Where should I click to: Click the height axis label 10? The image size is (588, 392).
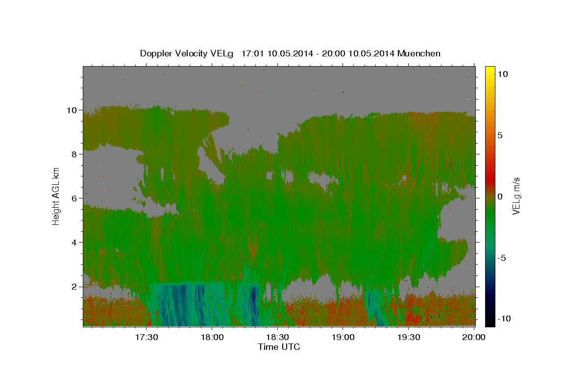[72, 110]
